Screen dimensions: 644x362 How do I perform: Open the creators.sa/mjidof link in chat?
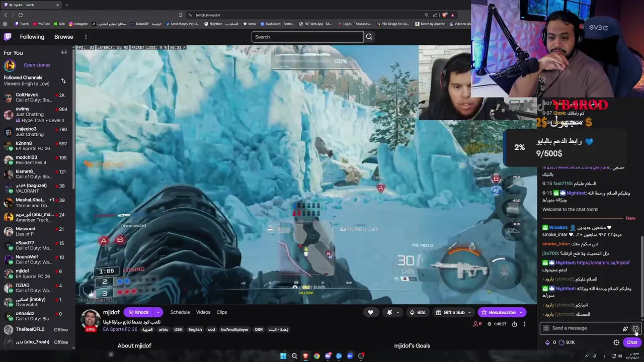pyautogui.click(x=603, y=262)
